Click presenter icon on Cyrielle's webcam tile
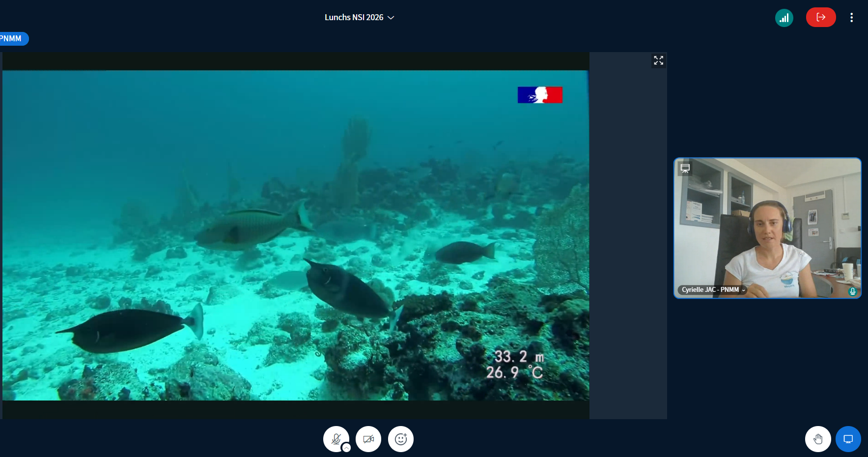Screen dimensions: 868x457 coord(685,169)
